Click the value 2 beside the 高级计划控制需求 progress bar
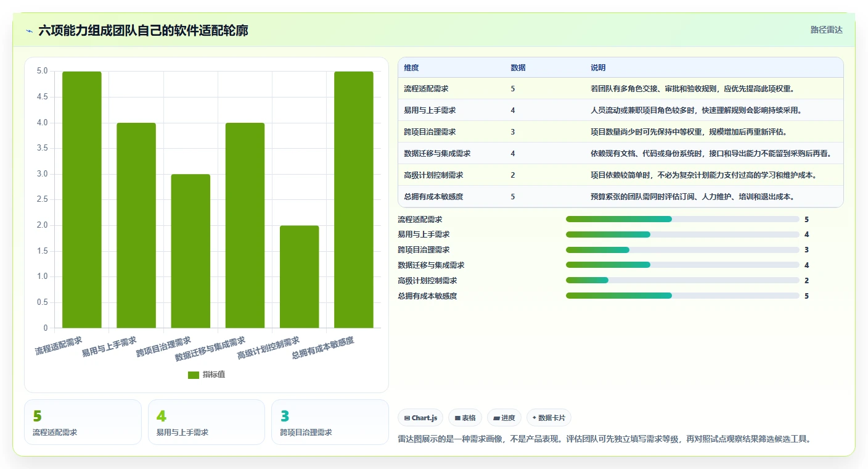Viewport: 868px width, 469px height. pos(806,281)
